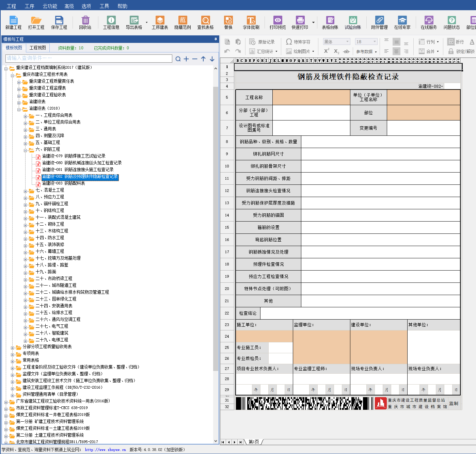Contact 在线专家 online expert

point(402,22)
